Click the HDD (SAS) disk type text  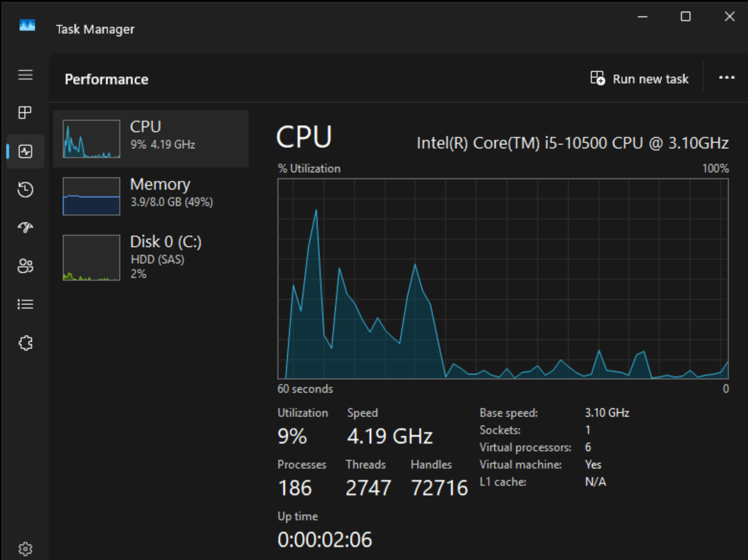point(157,260)
